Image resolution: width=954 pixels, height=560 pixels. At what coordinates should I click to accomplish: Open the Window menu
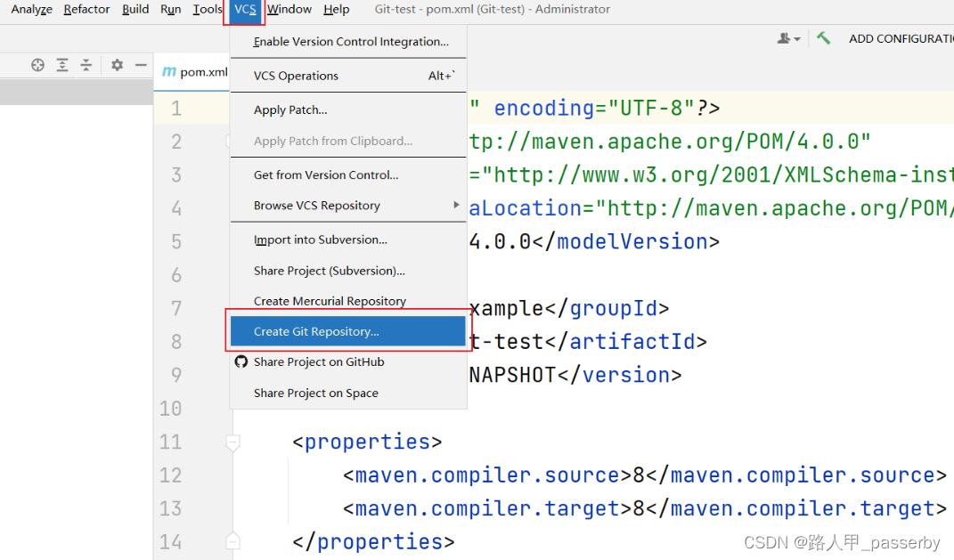(x=289, y=9)
